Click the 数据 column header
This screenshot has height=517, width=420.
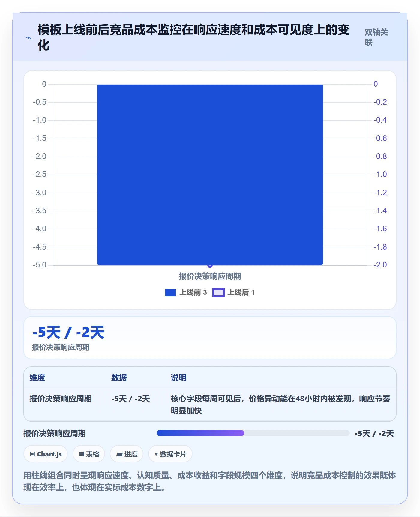point(119,378)
